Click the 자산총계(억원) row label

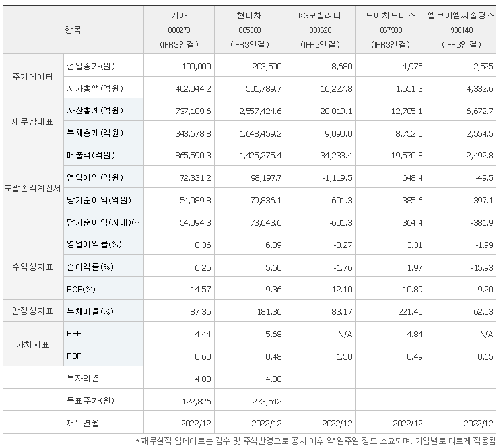pos(95,111)
